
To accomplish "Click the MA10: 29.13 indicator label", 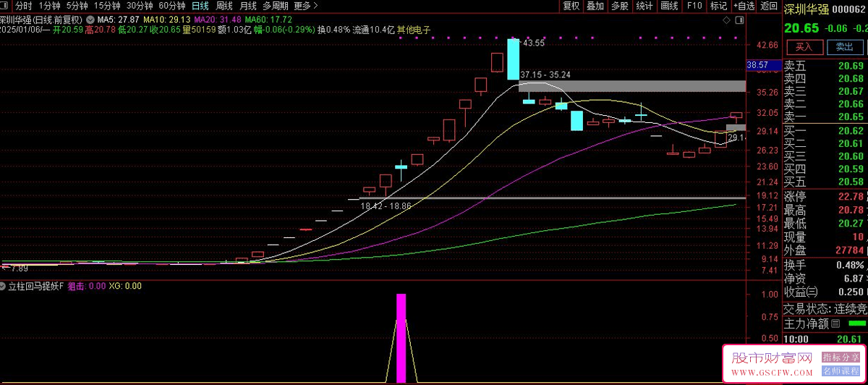I will click(x=166, y=20).
